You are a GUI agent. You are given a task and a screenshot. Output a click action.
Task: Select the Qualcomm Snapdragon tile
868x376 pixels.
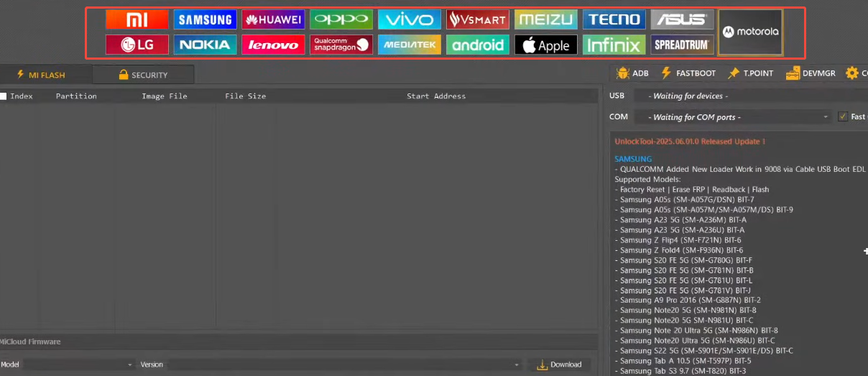341,45
